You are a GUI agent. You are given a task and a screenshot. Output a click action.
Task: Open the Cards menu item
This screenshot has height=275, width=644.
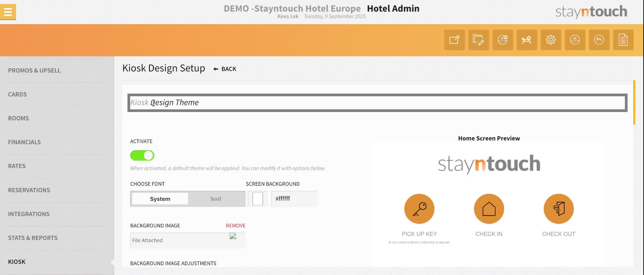pyautogui.click(x=17, y=95)
